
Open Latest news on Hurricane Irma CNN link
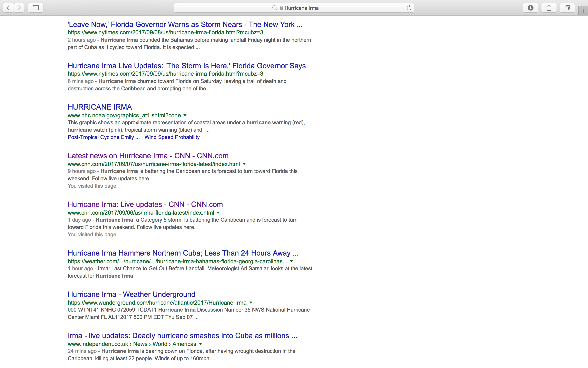coord(148,156)
